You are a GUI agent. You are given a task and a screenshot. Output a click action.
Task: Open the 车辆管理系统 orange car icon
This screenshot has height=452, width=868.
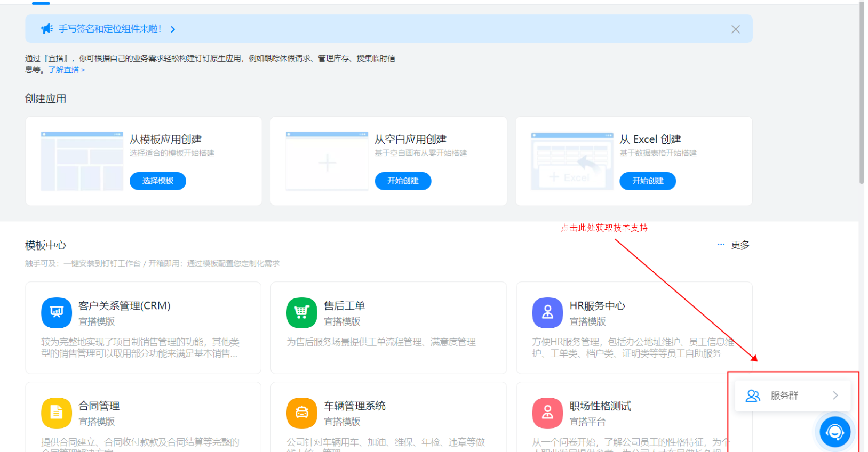tap(302, 413)
